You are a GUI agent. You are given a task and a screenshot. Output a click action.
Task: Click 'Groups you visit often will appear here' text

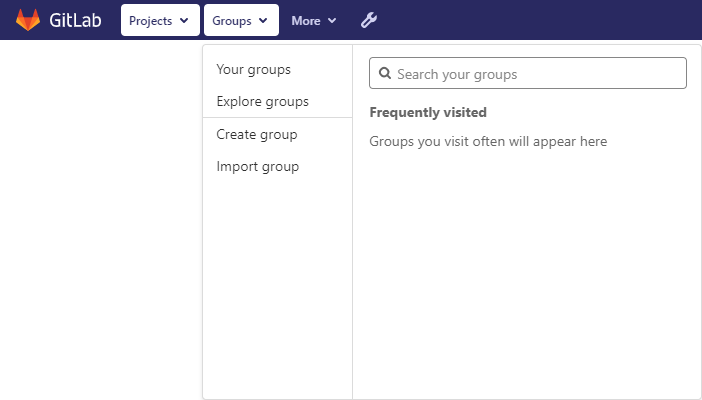tap(488, 142)
